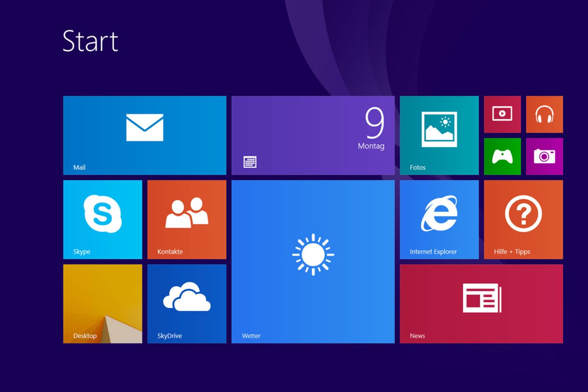Open the Music headphones tile
The height and width of the screenshot is (392, 588).
click(x=544, y=114)
